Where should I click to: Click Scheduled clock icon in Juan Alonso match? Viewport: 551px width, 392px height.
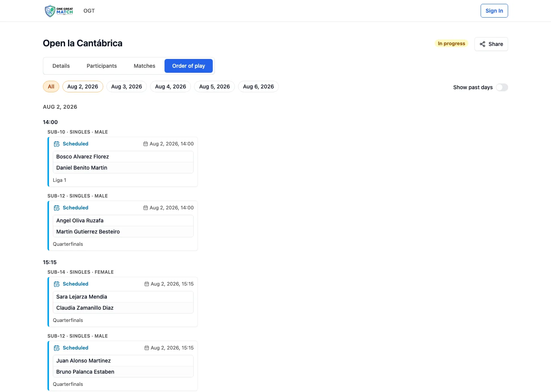(57, 348)
